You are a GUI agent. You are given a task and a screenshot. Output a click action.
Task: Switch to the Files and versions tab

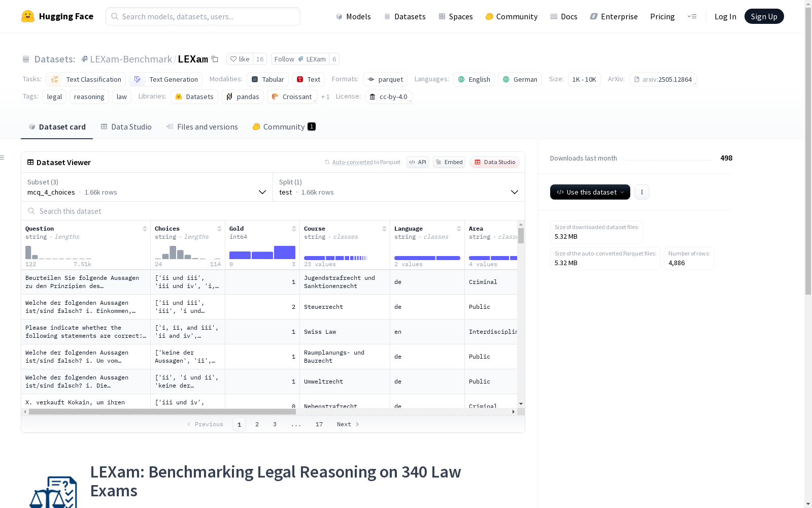[202, 127]
